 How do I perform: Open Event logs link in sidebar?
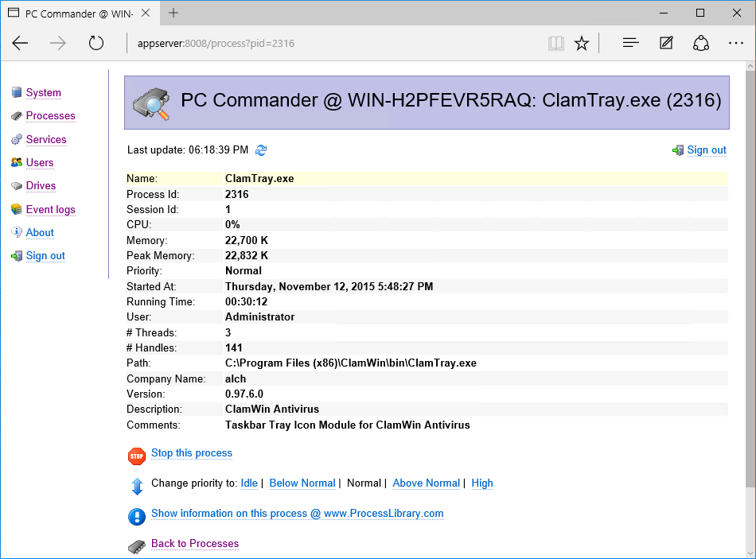[x=51, y=209]
